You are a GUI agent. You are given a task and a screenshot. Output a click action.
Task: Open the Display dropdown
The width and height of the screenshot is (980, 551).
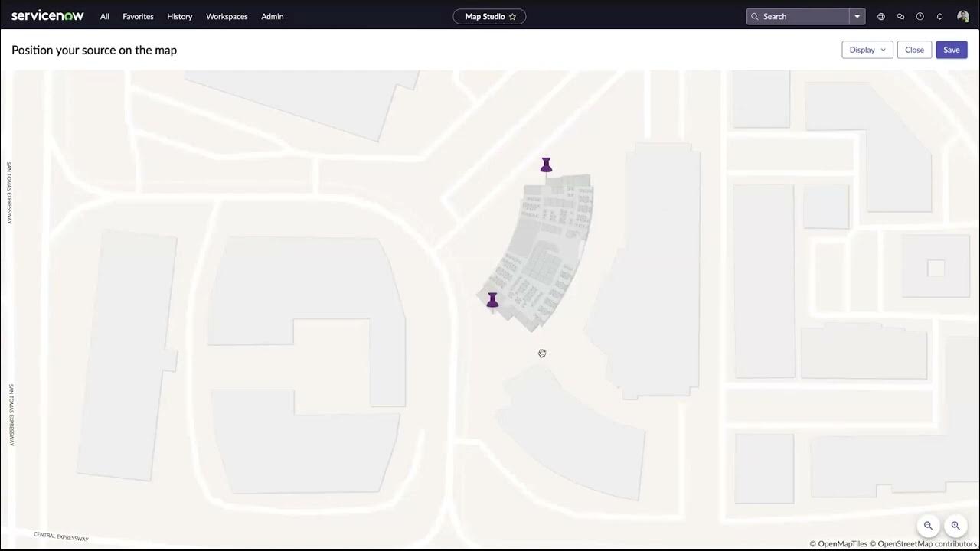pyautogui.click(x=866, y=49)
